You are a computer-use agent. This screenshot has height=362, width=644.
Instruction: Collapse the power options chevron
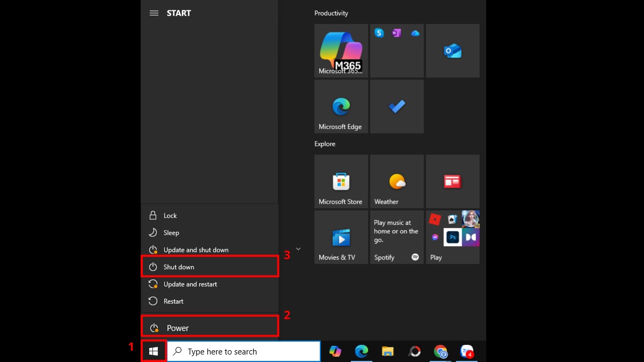point(298,248)
